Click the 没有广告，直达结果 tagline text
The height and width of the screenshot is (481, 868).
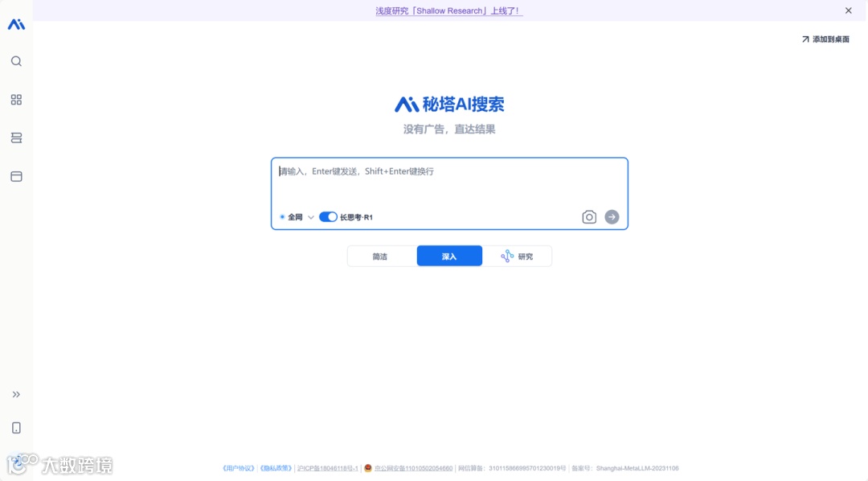click(x=449, y=129)
